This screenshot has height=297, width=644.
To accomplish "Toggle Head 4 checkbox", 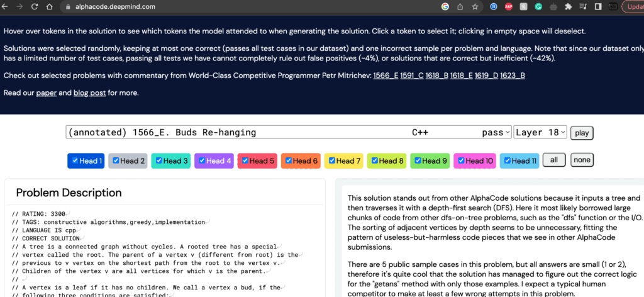I will (x=202, y=160).
